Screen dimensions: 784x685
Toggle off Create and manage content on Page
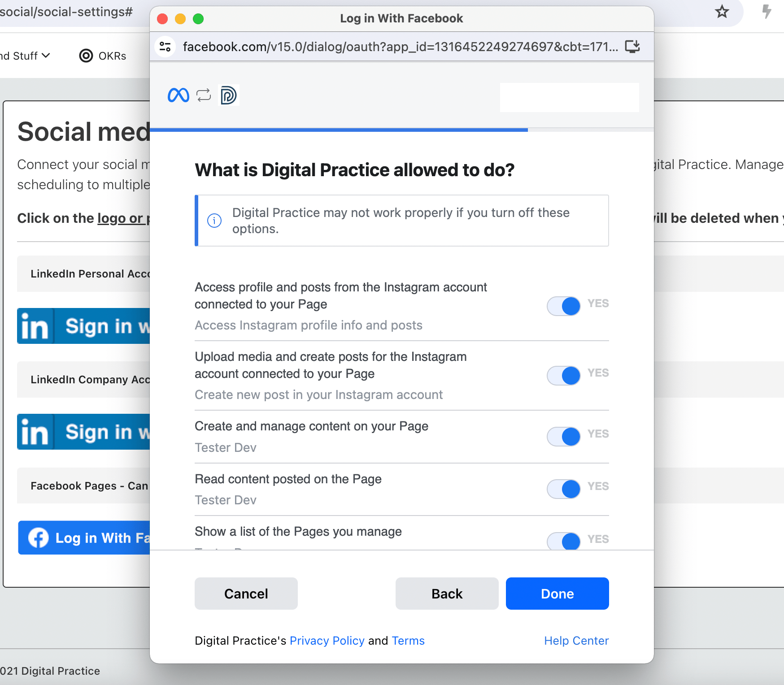point(564,436)
